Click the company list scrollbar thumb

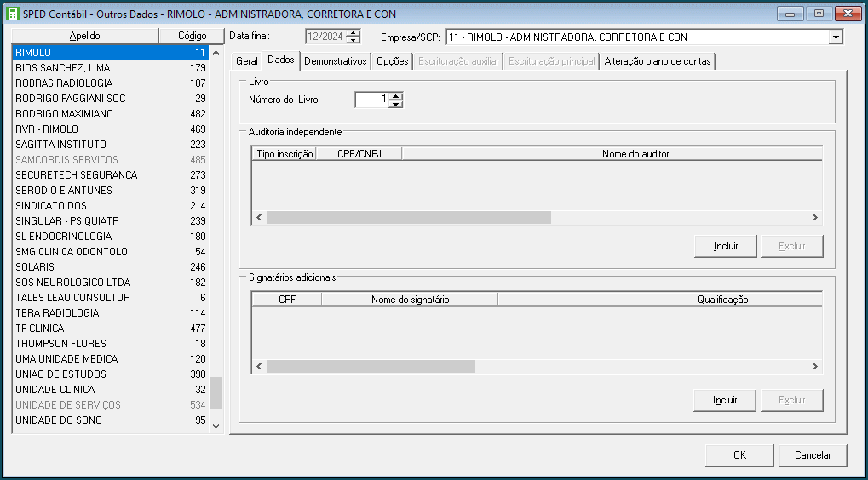[216, 393]
